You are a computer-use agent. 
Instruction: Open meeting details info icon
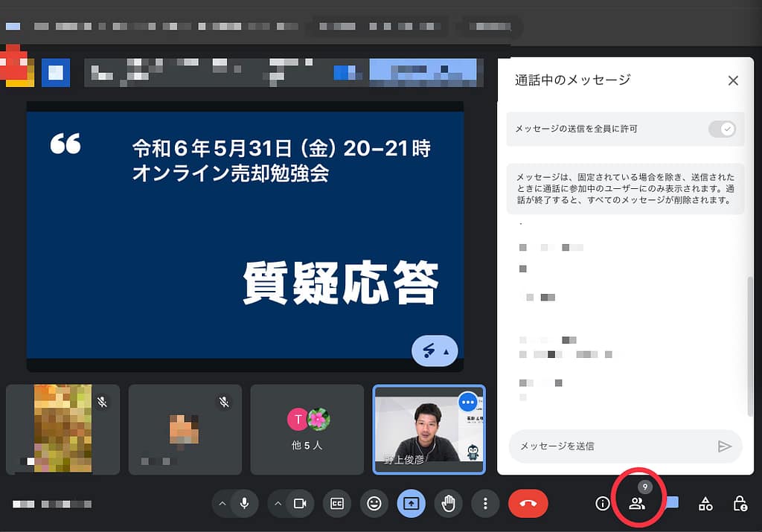[603, 504]
